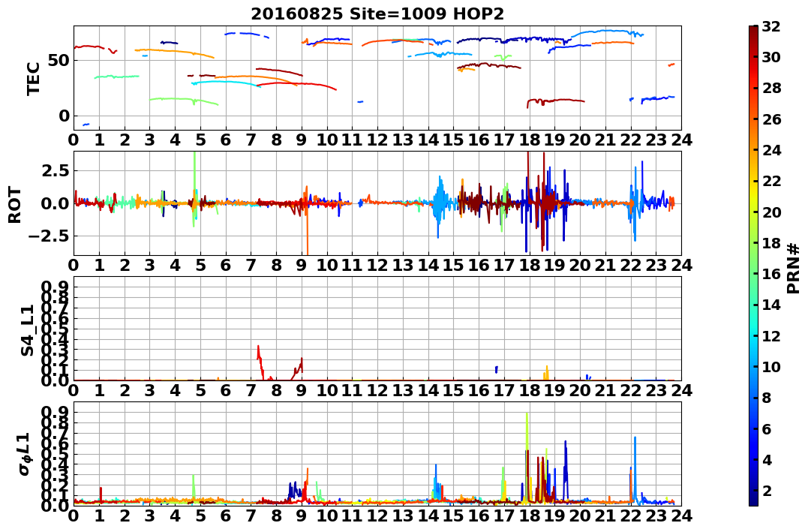The width and height of the screenshot is (808, 532).
Task: Click hour 24 tick under σφL1 panel
Action: click(681, 515)
